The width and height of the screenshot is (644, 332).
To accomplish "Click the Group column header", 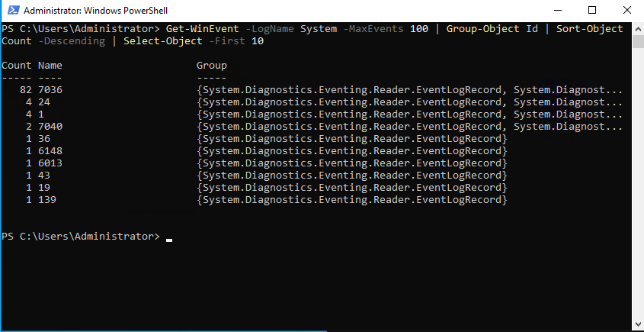I will [x=212, y=66].
